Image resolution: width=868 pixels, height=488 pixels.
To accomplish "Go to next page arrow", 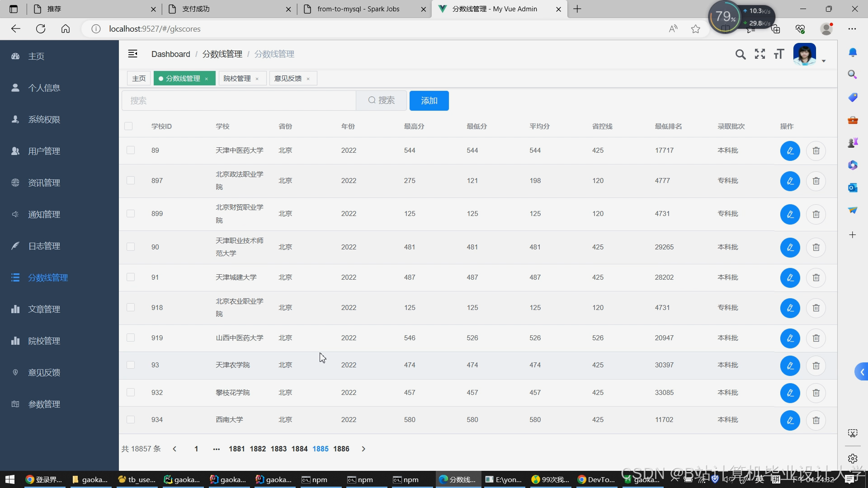I will click(363, 449).
